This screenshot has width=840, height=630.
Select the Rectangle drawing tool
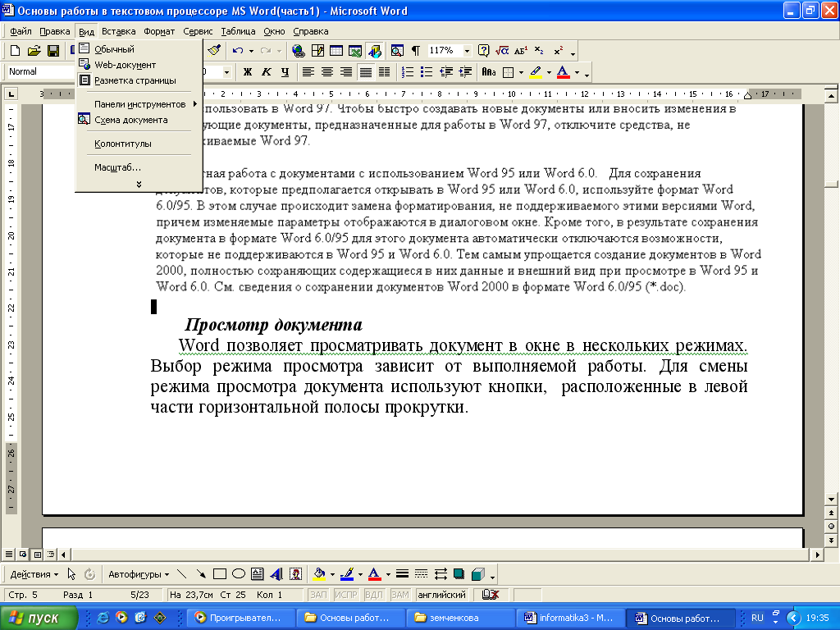pos(220,574)
